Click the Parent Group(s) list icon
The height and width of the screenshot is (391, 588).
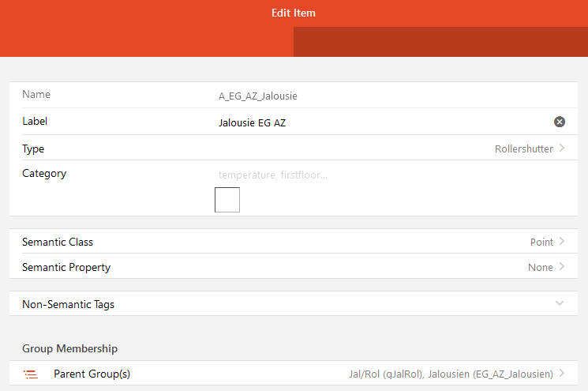tap(31, 374)
